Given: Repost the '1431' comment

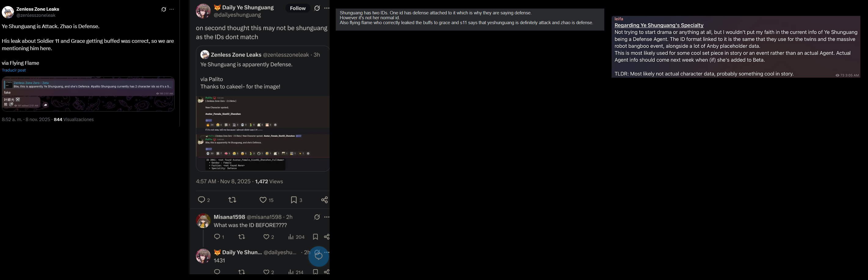Looking at the screenshot, I should tap(242, 271).
